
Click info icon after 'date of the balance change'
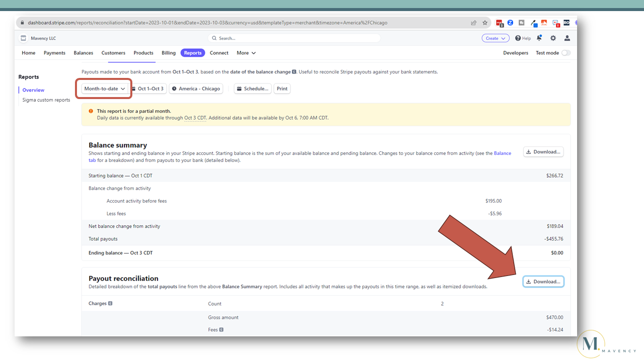(x=294, y=72)
